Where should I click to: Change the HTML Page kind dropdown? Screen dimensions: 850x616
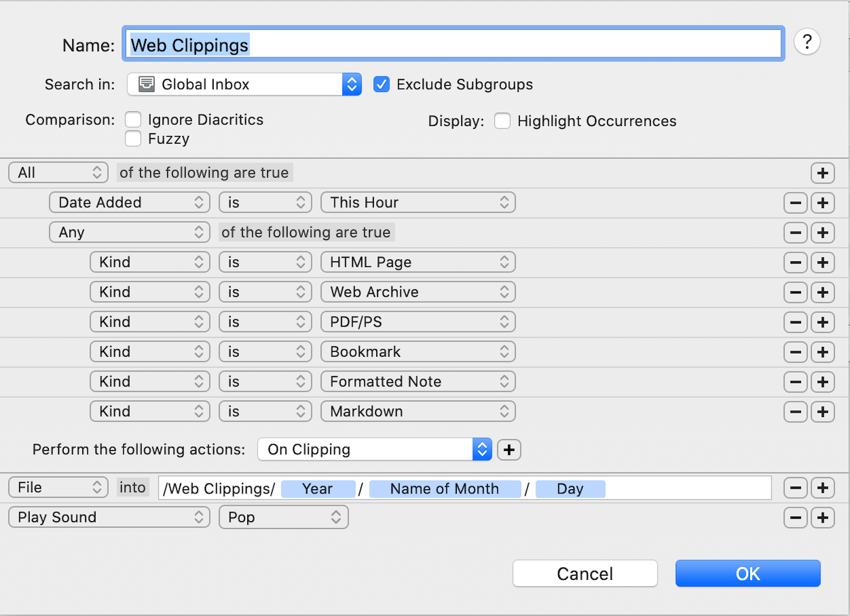(418, 262)
